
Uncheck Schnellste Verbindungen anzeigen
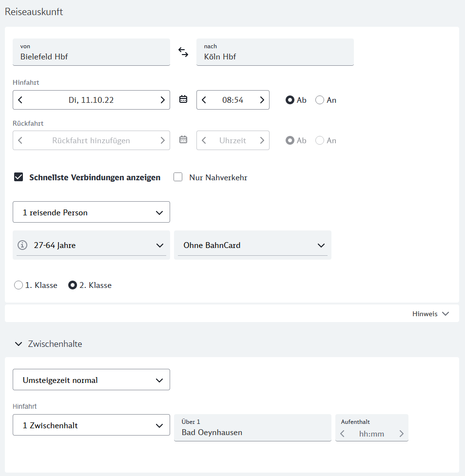[19, 177]
